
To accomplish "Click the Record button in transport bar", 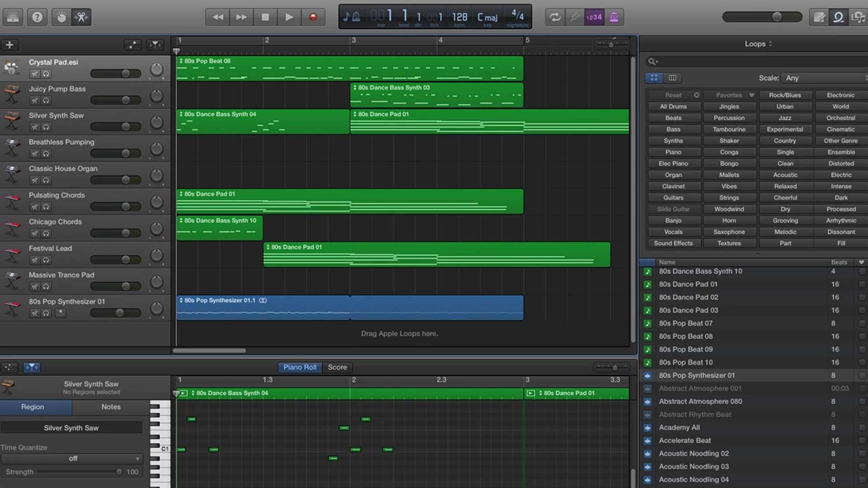I will click(x=312, y=17).
